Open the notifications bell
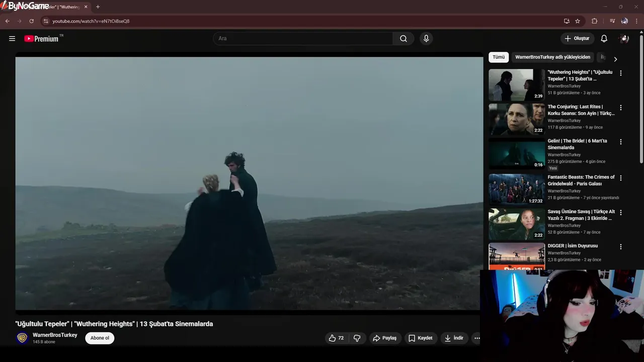Viewport: 644px width, 362px height. click(x=604, y=39)
